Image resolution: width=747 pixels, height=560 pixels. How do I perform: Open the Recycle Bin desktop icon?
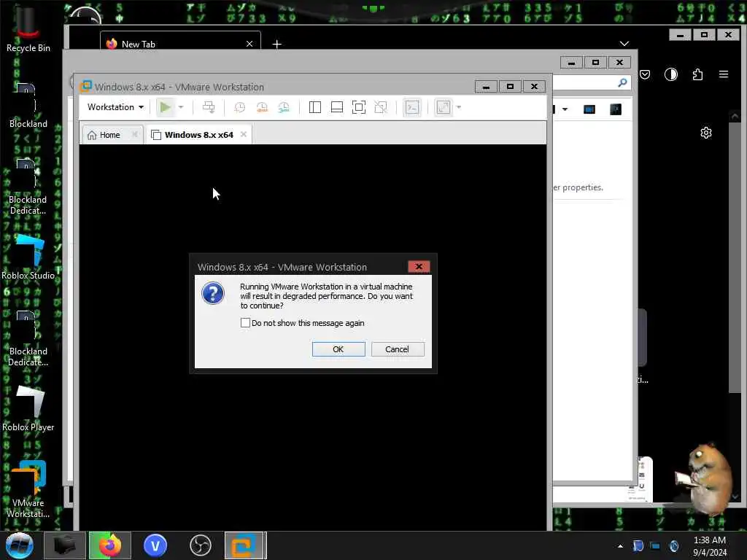pos(28,29)
